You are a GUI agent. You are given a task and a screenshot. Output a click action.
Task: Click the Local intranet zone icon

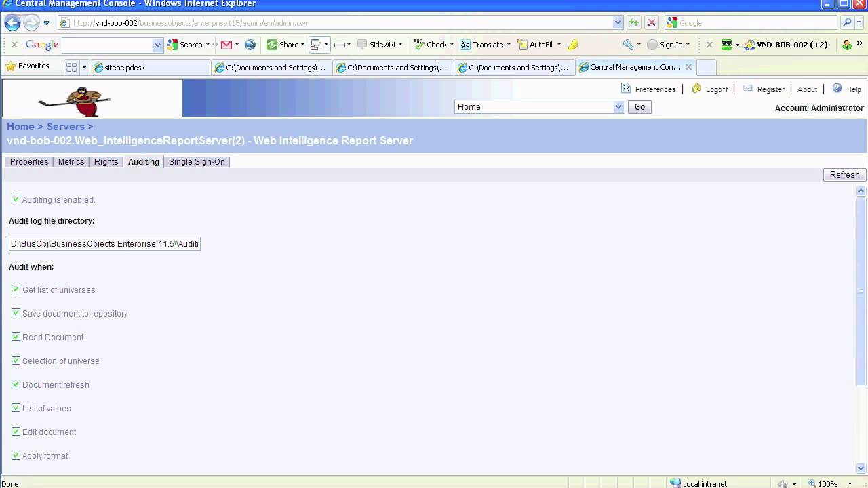(675, 483)
